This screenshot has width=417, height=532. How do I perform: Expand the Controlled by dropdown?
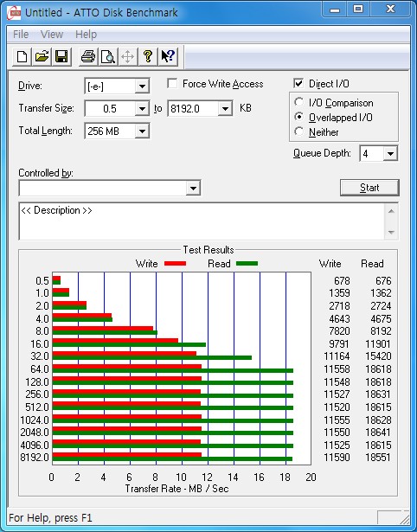click(x=193, y=188)
